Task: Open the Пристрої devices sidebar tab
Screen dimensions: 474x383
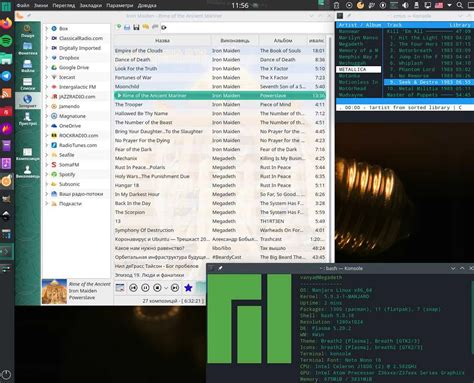Action: click(x=28, y=119)
